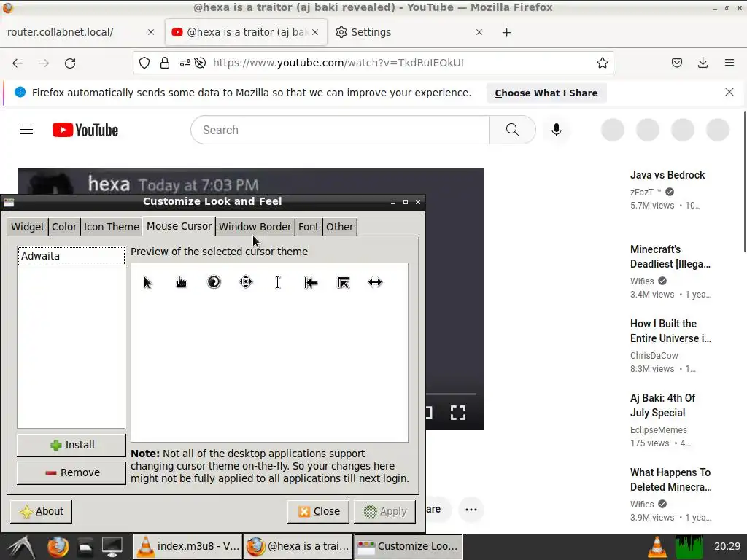
Task: Open the About dialog button
Action: point(42,511)
